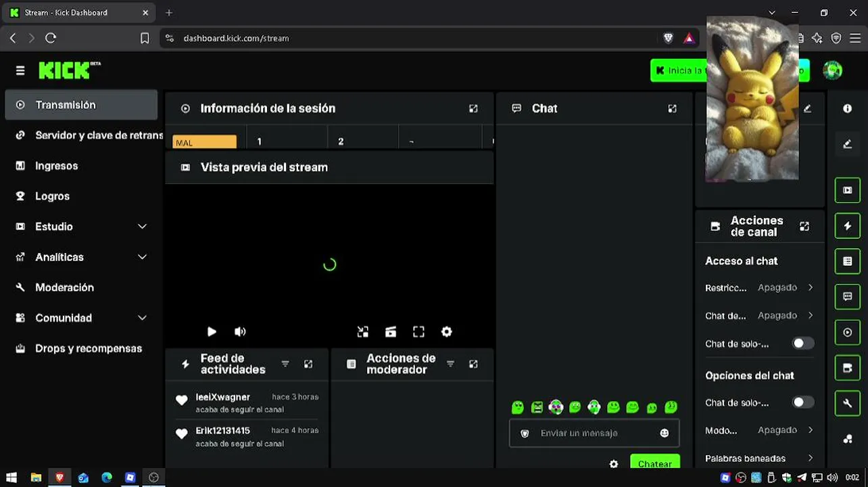Open the stream preview settings gear
This screenshot has height=487, width=868.
tap(446, 331)
